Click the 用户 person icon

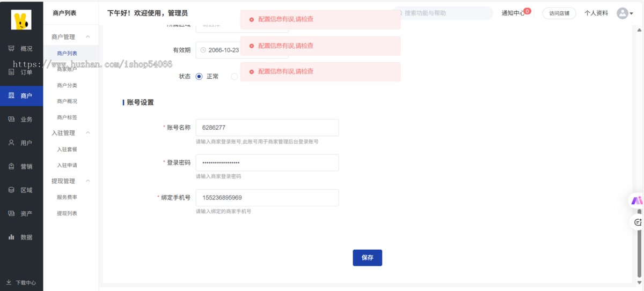tap(11, 143)
